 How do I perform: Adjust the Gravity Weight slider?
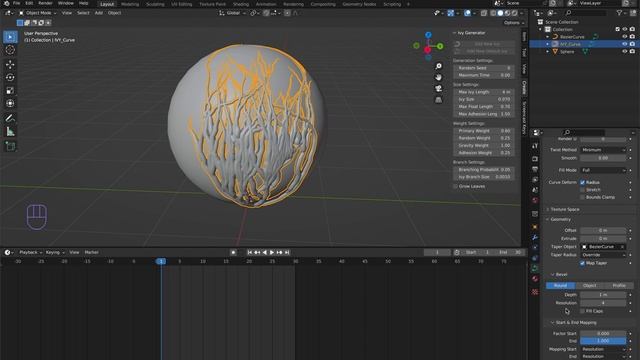(484, 146)
